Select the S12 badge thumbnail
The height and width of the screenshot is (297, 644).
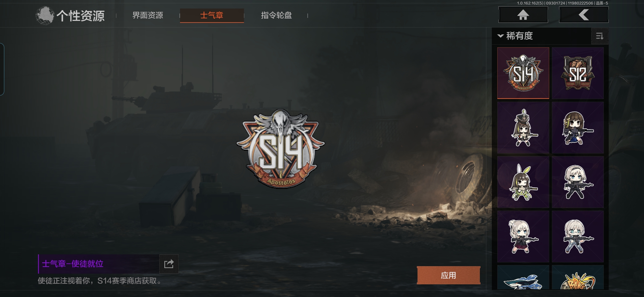[x=578, y=73]
